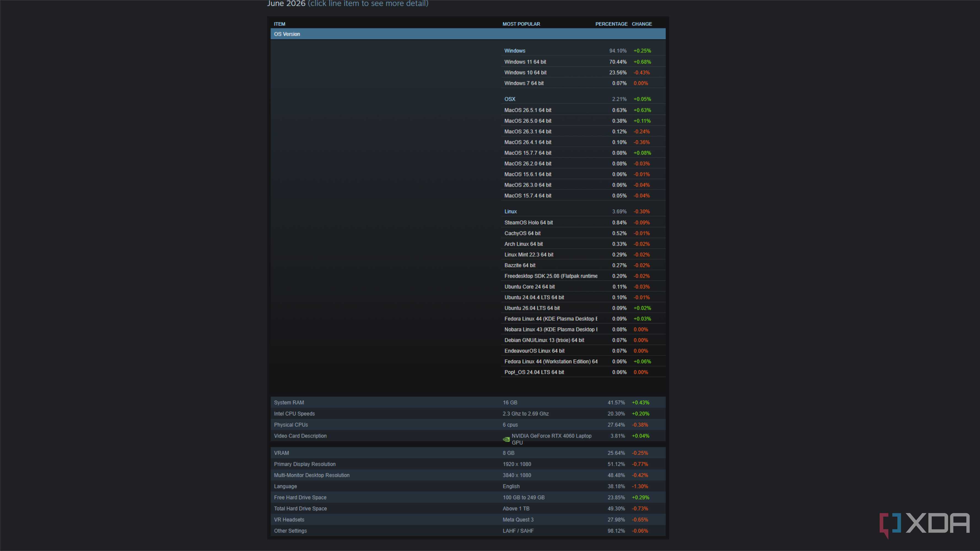The width and height of the screenshot is (980, 551).
Task: Expand Multi-Monitor Desktop Resolution row
Action: click(x=468, y=475)
